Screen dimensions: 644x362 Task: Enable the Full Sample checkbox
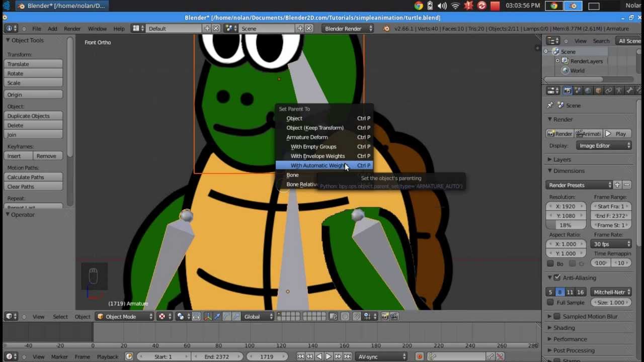click(x=550, y=303)
